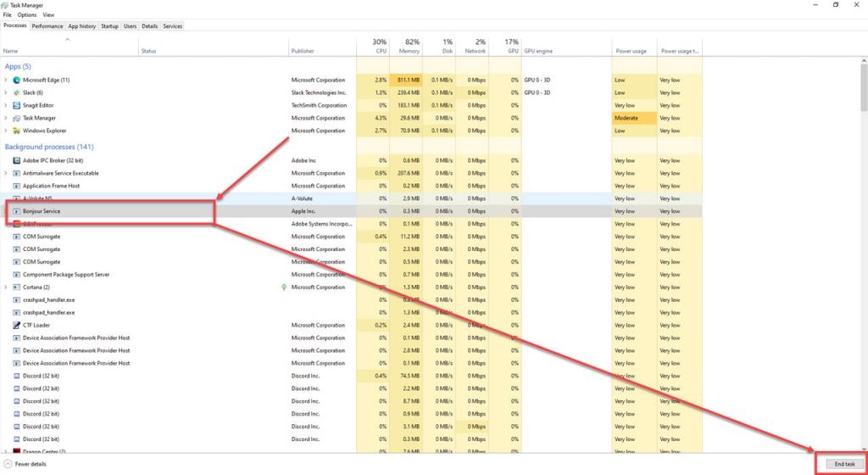Expand the Microsoft Edge (11) process group
868x475 pixels.
[x=6, y=81]
